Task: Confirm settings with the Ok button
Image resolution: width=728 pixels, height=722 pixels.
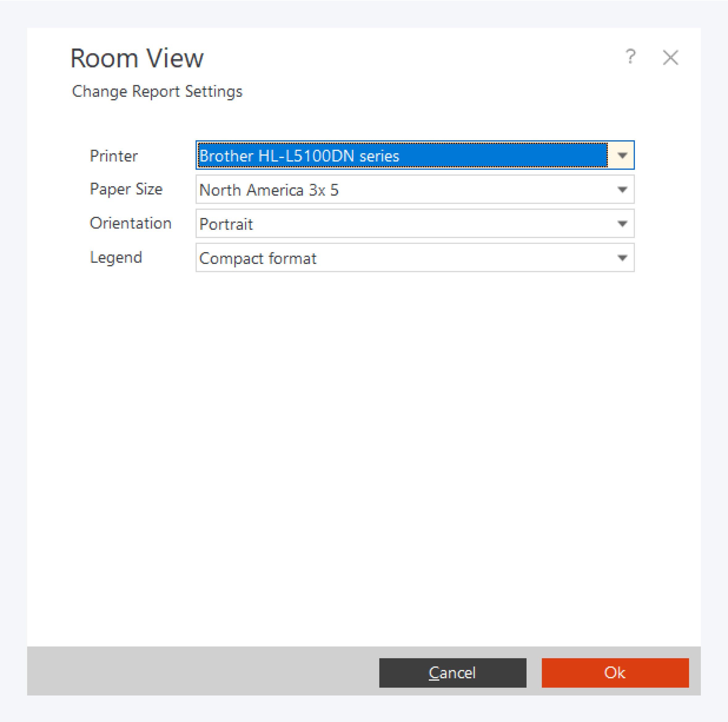Action: click(x=615, y=673)
